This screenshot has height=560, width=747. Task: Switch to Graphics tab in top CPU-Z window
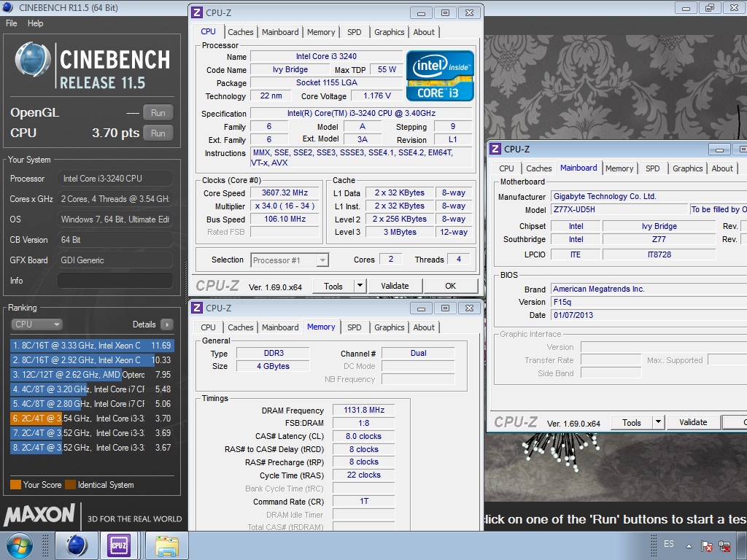pos(390,32)
